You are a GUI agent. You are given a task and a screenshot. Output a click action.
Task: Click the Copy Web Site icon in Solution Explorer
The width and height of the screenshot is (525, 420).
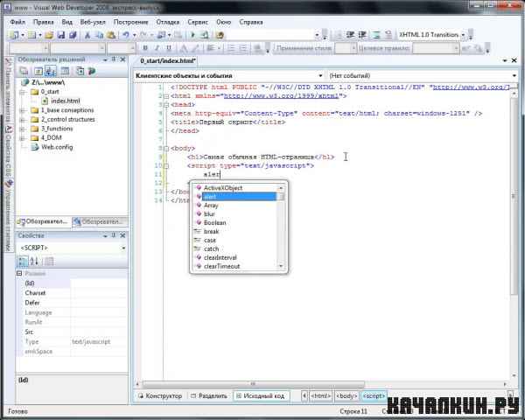80,71
